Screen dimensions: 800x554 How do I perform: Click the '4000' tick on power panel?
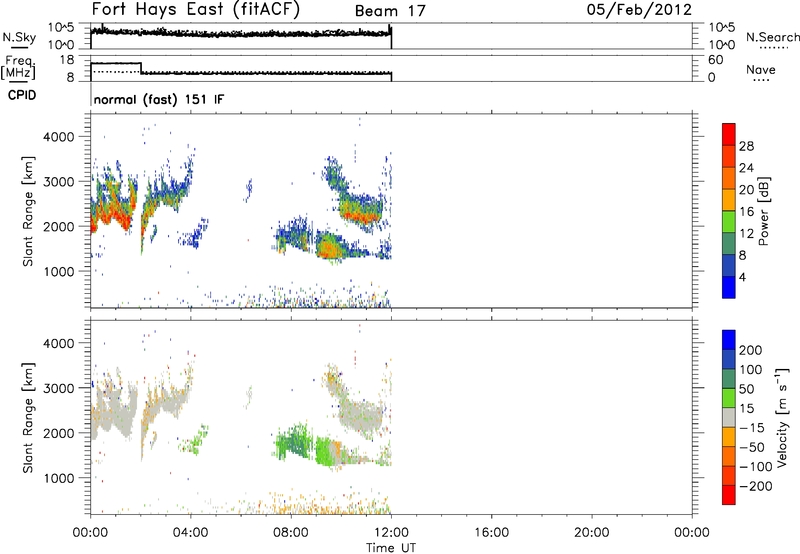pos(58,137)
